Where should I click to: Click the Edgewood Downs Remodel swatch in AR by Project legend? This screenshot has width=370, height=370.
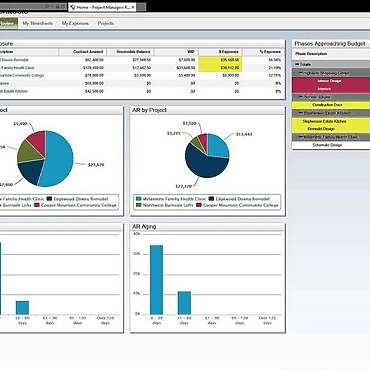pyautogui.click(x=211, y=199)
